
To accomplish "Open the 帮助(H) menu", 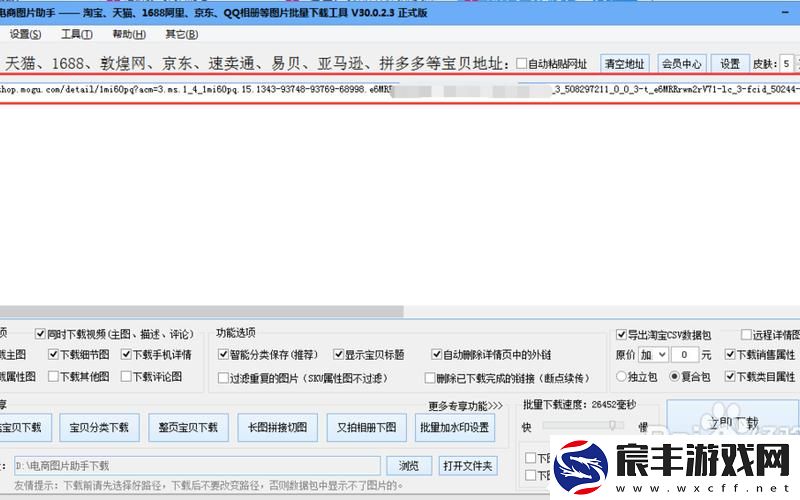I will 129,34.
